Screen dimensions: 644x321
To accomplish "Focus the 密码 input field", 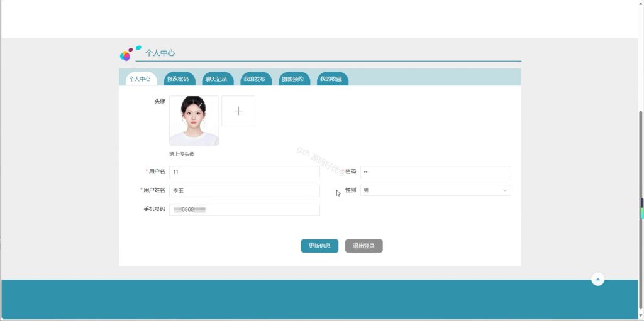I will [435, 172].
